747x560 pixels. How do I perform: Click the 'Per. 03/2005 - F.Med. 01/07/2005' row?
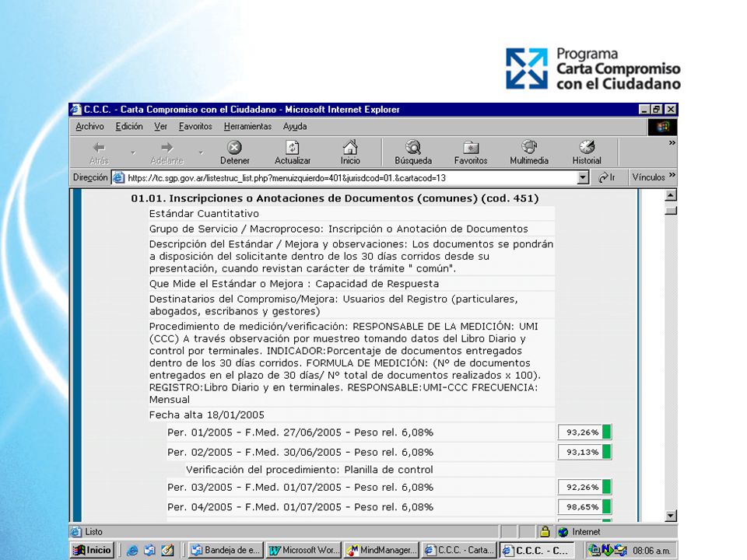point(360,487)
